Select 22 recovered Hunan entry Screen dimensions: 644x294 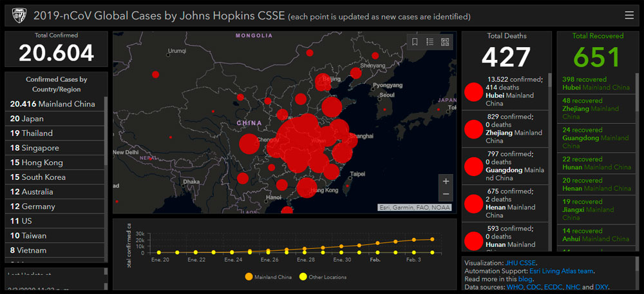[x=597, y=163]
